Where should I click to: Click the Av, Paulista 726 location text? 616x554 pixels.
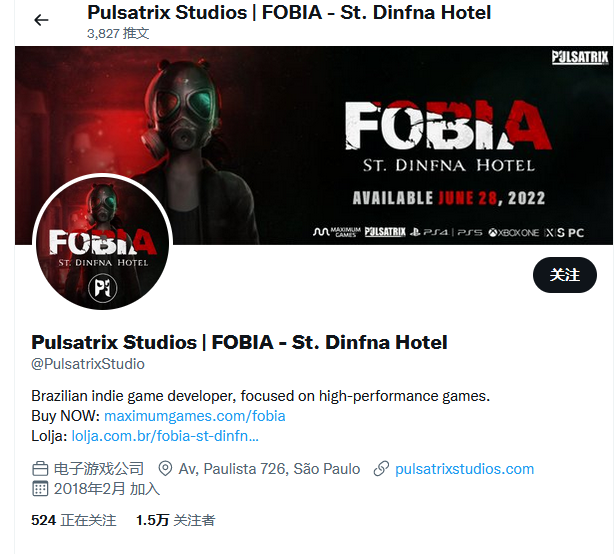269,469
